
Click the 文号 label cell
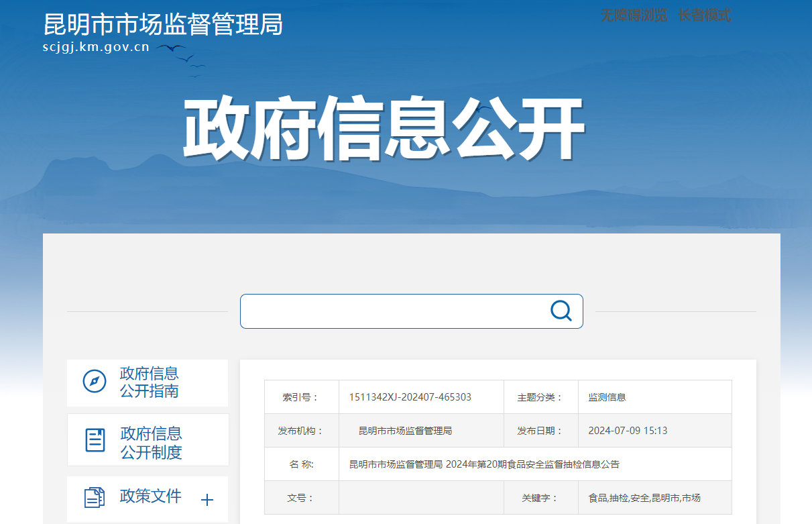point(302,498)
